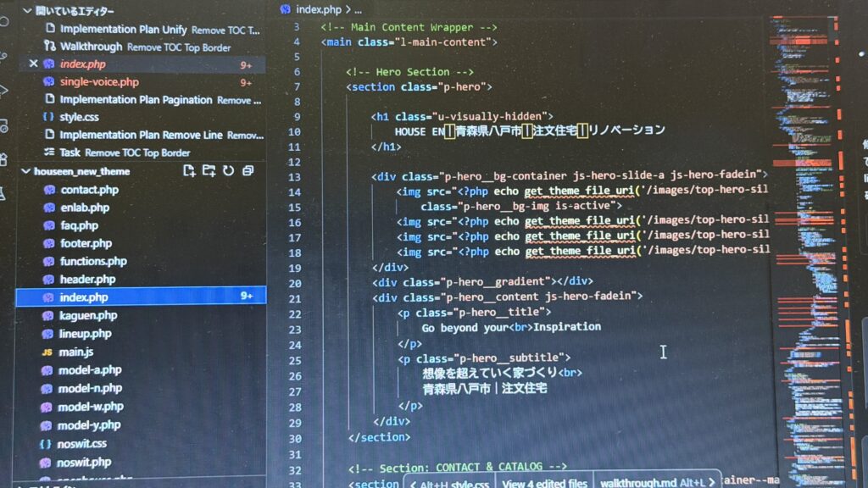
Task: Collapse the houseen_new_theme folder
Action: [x=25, y=171]
